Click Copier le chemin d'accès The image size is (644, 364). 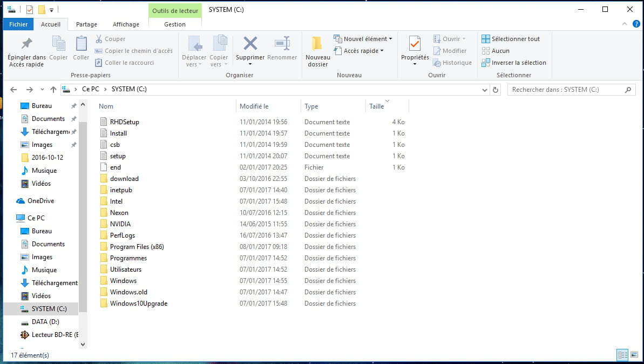134,51
